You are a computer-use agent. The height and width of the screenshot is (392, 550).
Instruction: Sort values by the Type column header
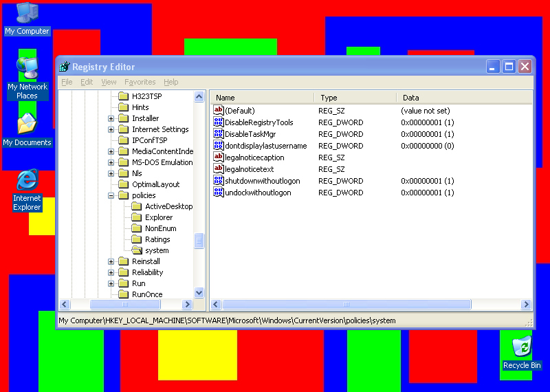point(355,98)
